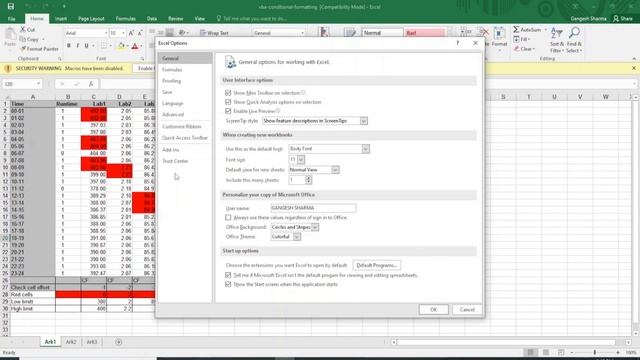Click the Cut scissors icon
The height and width of the screenshot is (360, 640).
coord(23,29)
